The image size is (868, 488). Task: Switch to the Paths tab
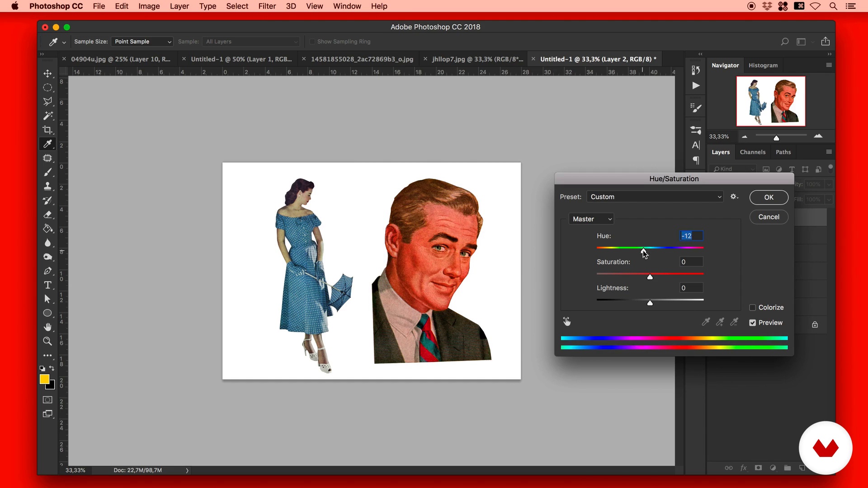pos(783,152)
